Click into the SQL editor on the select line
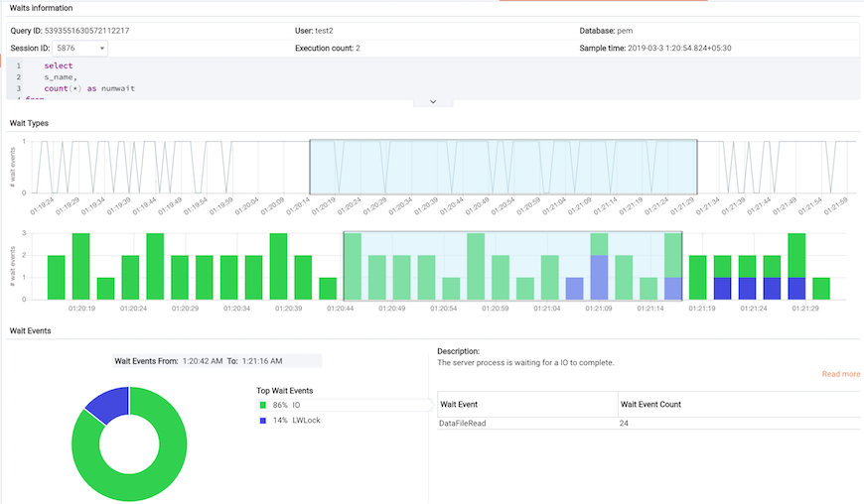The width and height of the screenshot is (864, 504). (x=59, y=65)
